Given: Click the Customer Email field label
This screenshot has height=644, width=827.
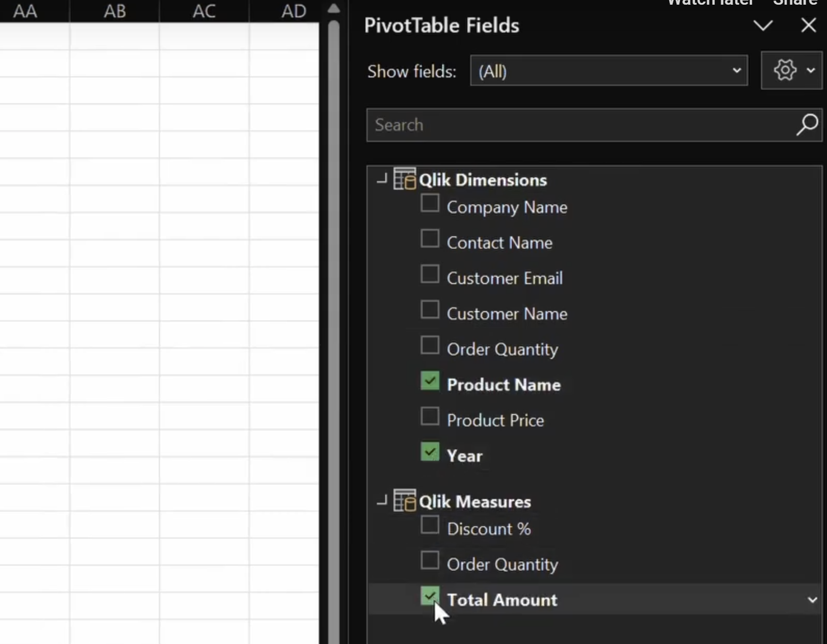Looking at the screenshot, I should [505, 278].
